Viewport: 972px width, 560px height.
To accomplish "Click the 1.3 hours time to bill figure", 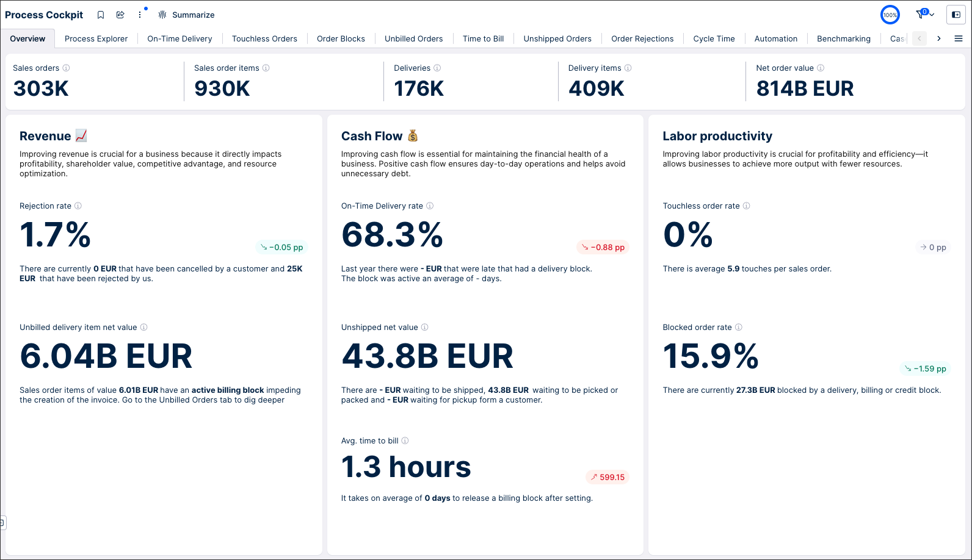I will click(406, 467).
